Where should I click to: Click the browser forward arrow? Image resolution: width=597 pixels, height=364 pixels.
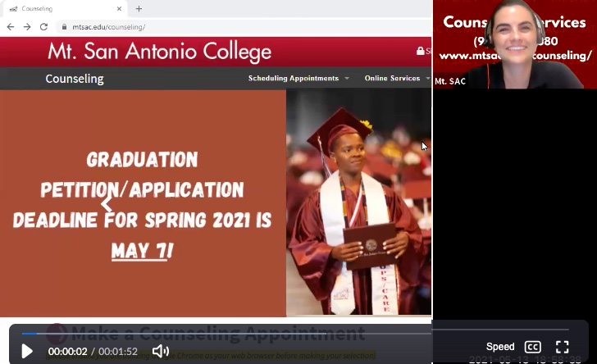[27, 27]
